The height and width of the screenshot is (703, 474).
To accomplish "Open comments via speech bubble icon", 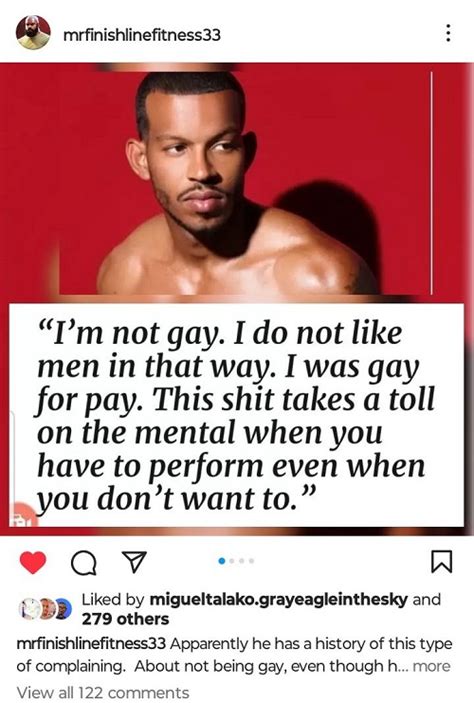I will pyautogui.click(x=84, y=563).
